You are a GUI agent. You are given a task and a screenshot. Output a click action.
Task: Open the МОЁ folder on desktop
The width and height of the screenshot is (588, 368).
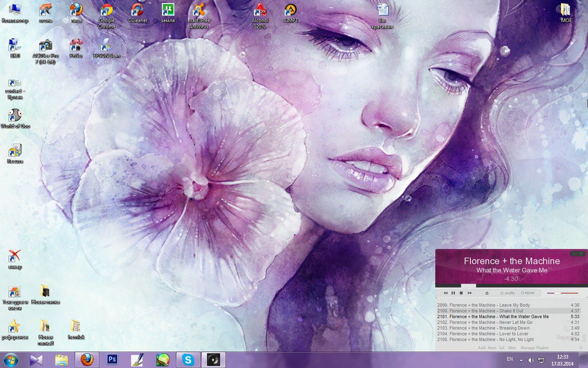click(566, 13)
